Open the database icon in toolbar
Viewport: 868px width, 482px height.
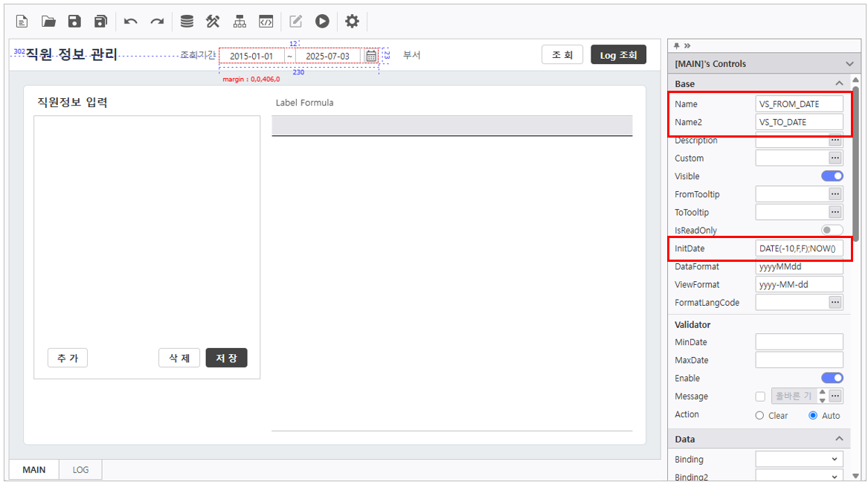(x=187, y=22)
